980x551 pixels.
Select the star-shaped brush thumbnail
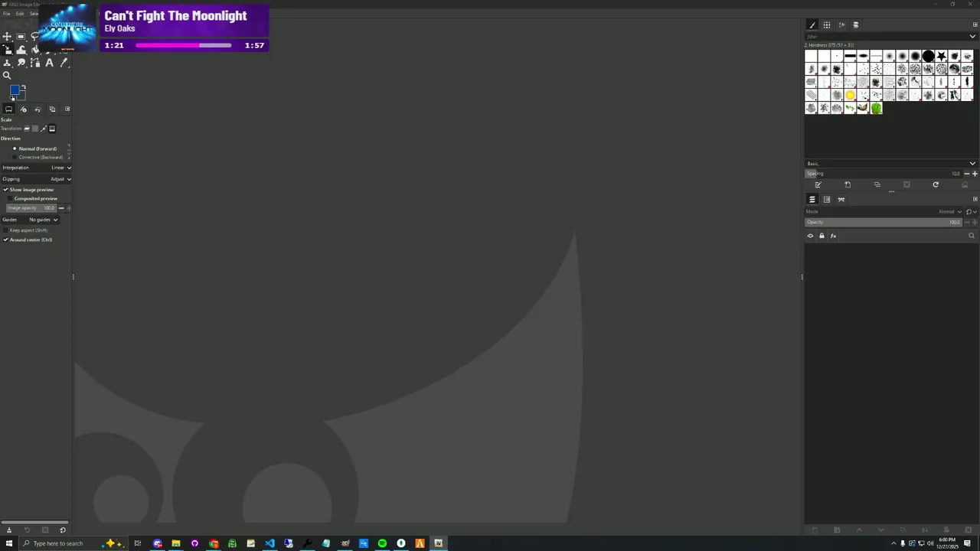[941, 56]
